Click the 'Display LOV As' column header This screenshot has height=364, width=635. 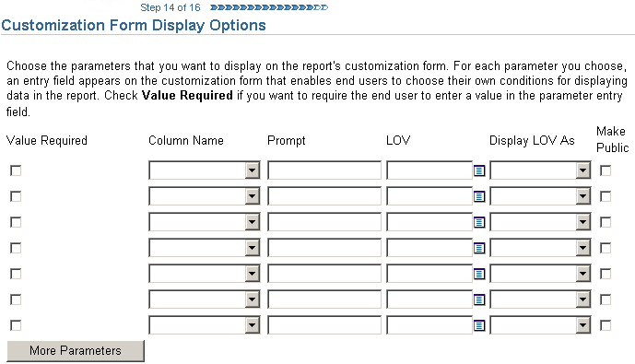[532, 140]
